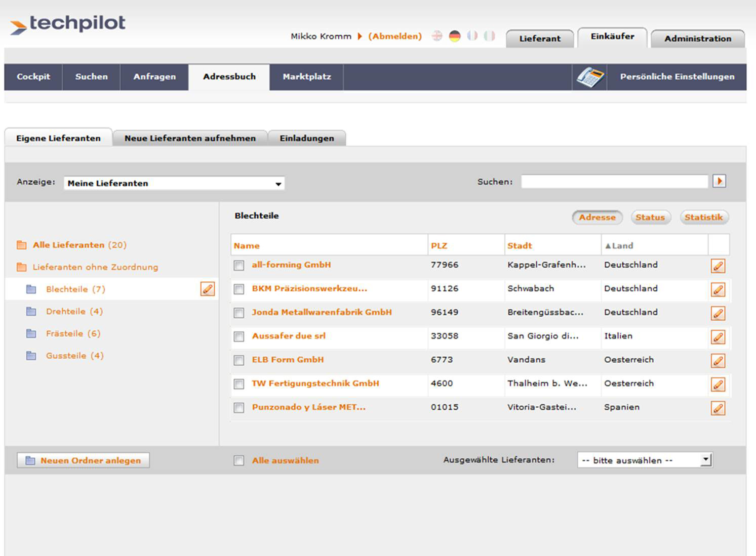
Task: Open the Anzeige Meine Lieferanten dropdown
Action: 174,183
